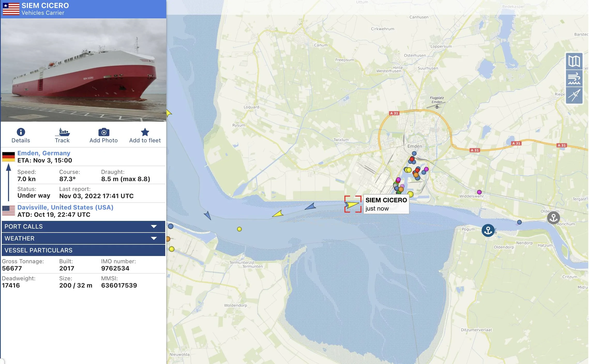Click Draught value 8.5 m (max 8.8)

[x=126, y=179]
